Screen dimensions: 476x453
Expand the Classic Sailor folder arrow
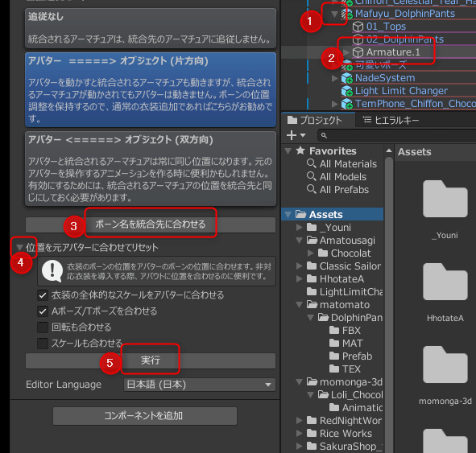300,266
